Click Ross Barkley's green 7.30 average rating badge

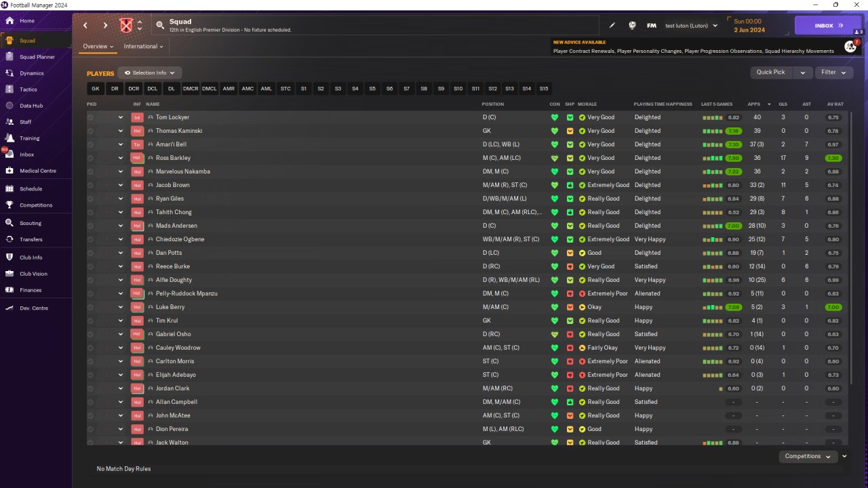click(833, 158)
